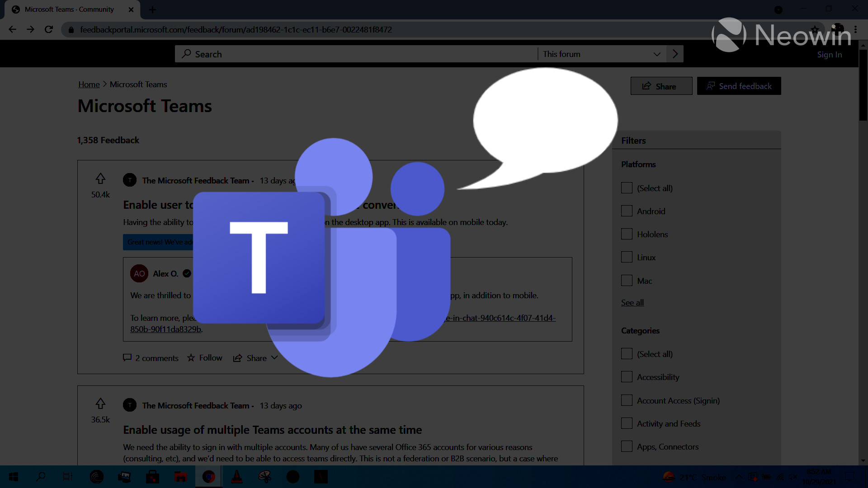Expand the Share chevron on the first post

click(274, 357)
